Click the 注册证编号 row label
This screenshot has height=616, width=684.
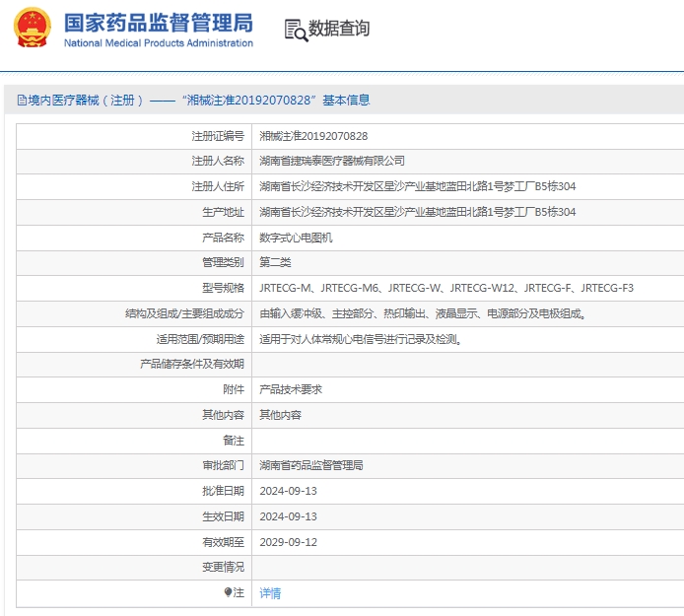[x=218, y=136]
